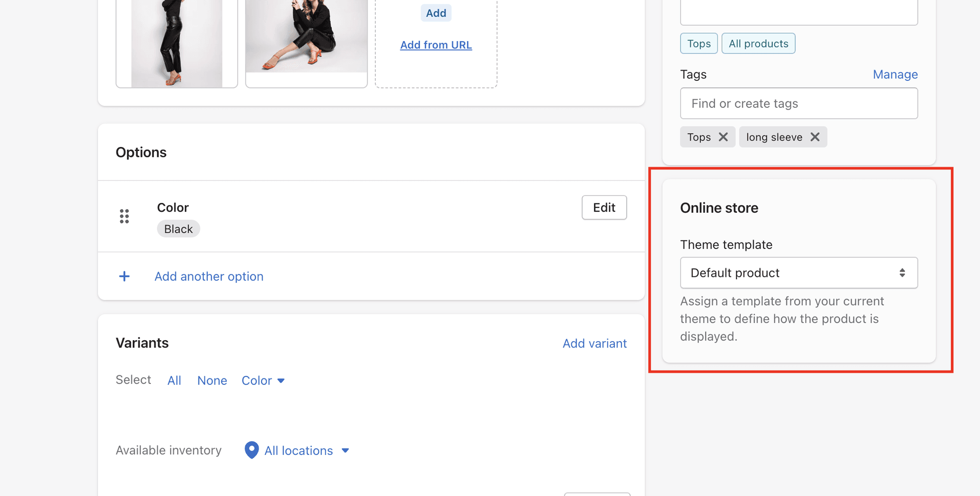Click the All products collection chip

[759, 44]
